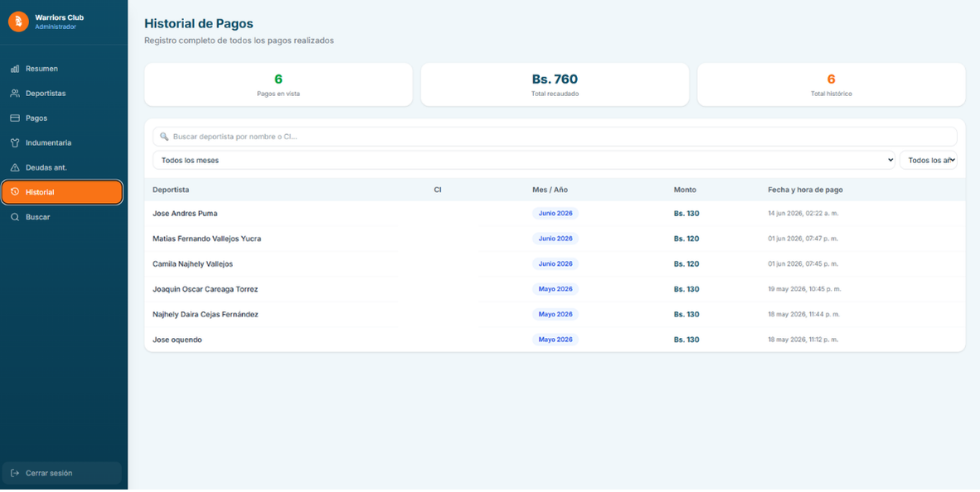Click the Cerrar sesión button

[62, 473]
